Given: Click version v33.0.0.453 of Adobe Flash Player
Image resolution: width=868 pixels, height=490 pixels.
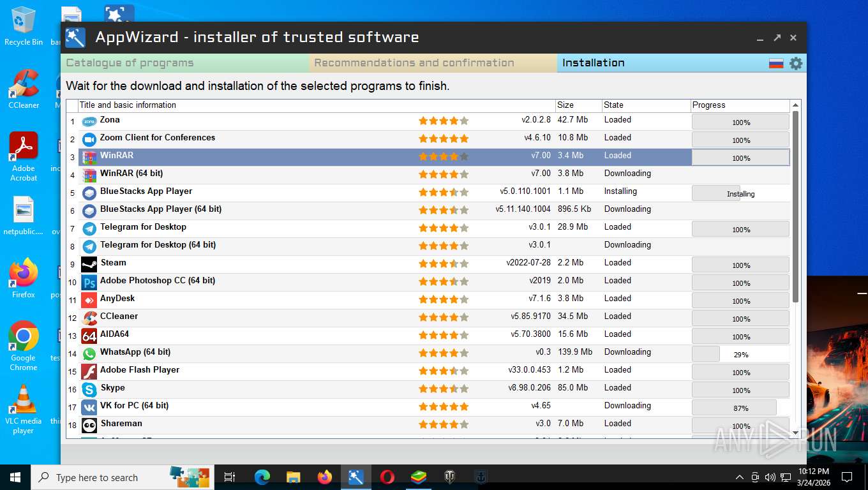Looking at the screenshot, I should pyautogui.click(x=529, y=369).
